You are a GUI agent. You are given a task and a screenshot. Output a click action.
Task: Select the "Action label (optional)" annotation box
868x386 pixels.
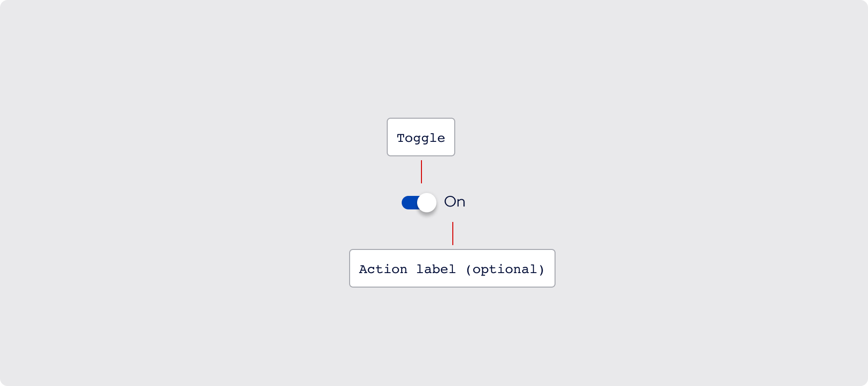point(452,268)
